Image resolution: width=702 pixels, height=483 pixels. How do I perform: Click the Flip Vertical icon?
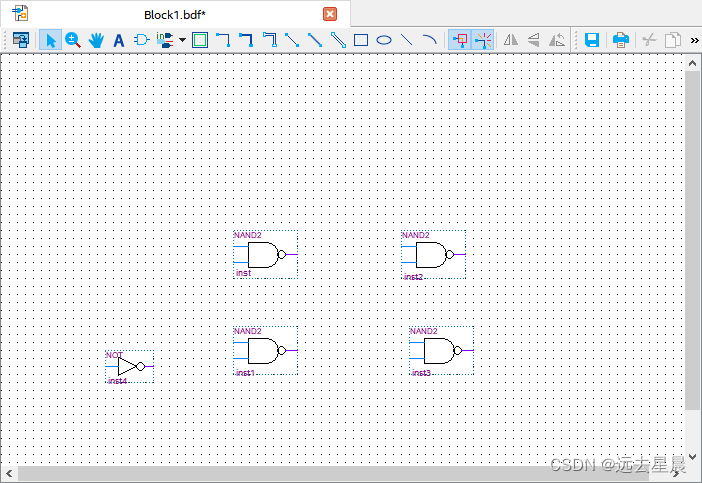533,40
